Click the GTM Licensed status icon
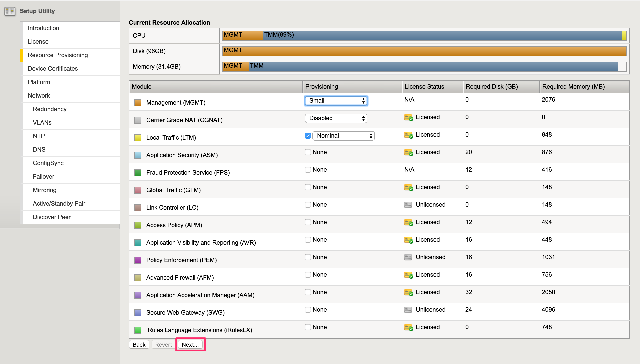The width and height of the screenshot is (640, 364). [409, 187]
